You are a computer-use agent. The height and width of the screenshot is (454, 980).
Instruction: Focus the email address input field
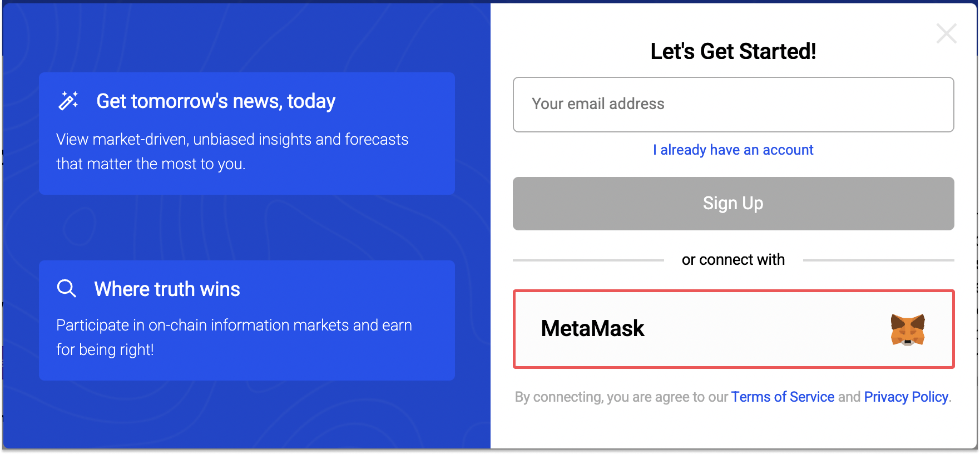pos(733,105)
